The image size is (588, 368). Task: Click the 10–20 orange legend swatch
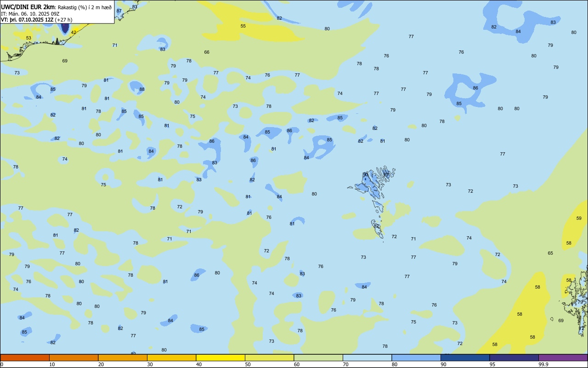[73, 357]
